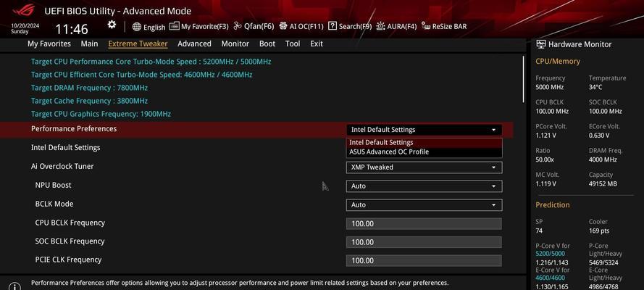Click the 11:46 clock display
Viewport: 644px width, 290px height.
pos(72,29)
